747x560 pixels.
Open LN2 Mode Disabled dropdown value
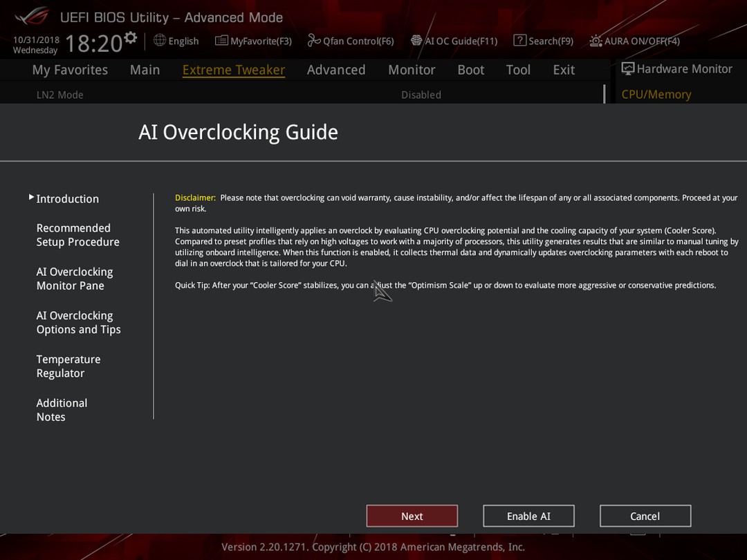pos(421,95)
